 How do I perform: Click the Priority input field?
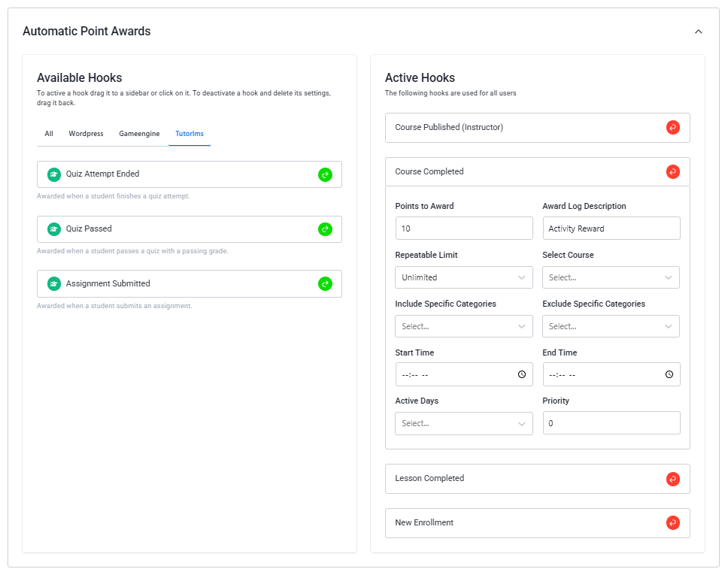[611, 422]
